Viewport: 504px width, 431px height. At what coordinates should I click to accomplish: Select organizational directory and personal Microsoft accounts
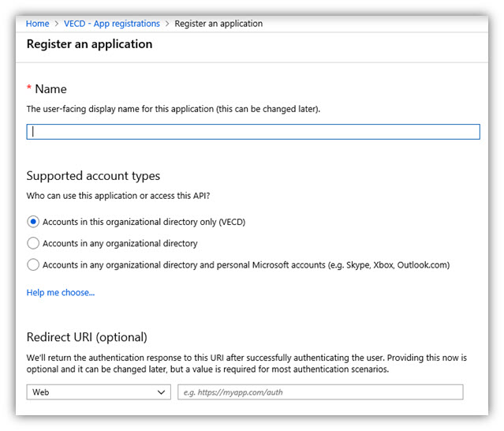tap(33, 265)
